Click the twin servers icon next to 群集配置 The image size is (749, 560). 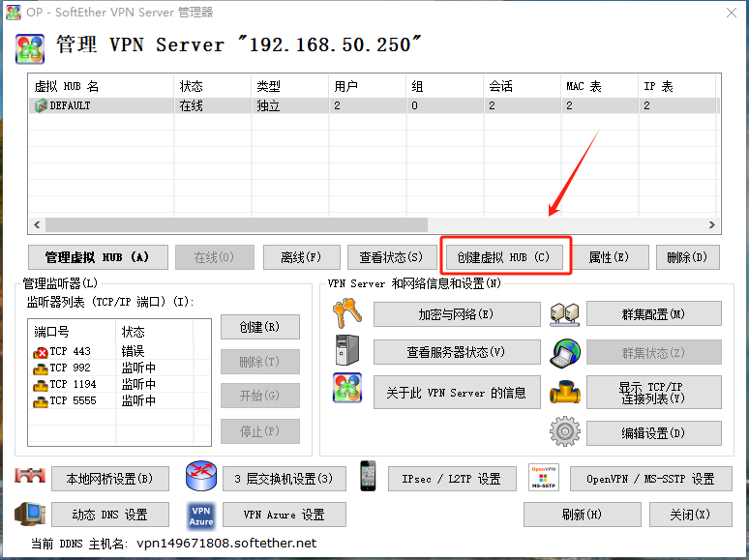click(564, 314)
